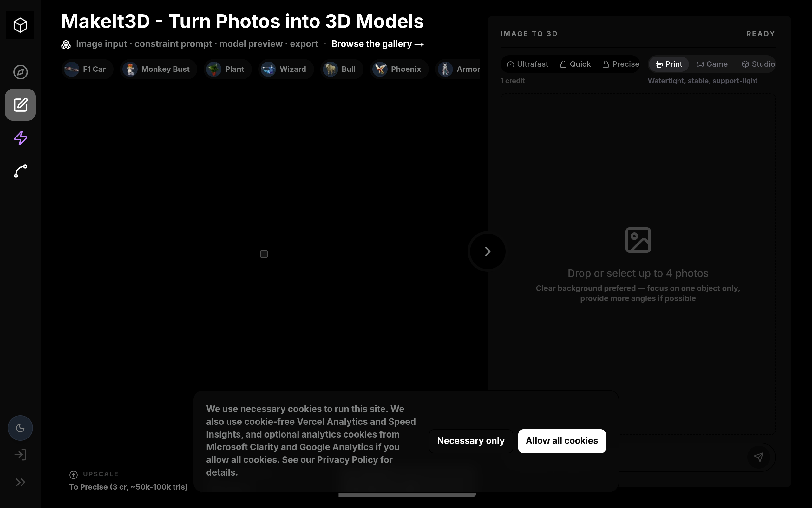Click the round right-chevron panel button
This screenshot has height=508, width=812.
pos(487,251)
